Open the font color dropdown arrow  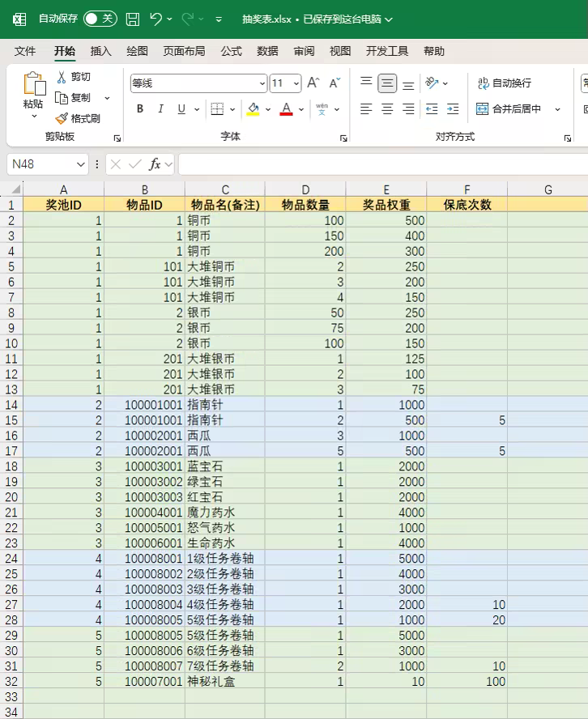point(301,109)
